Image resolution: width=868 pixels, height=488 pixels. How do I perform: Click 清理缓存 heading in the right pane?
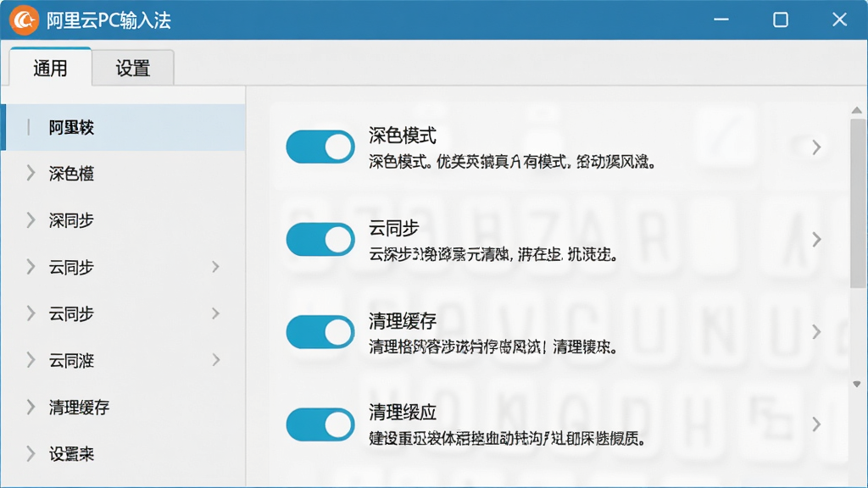[403, 320]
